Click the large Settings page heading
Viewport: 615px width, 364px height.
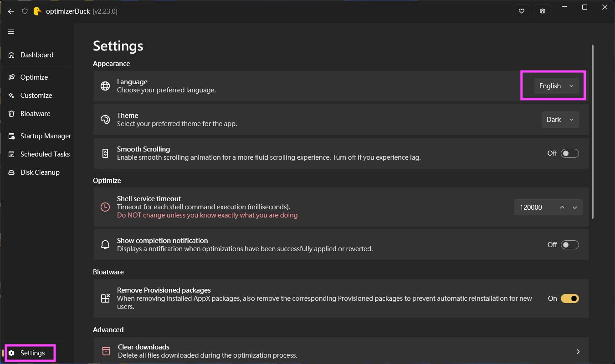pyautogui.click(x=118, y=46)
